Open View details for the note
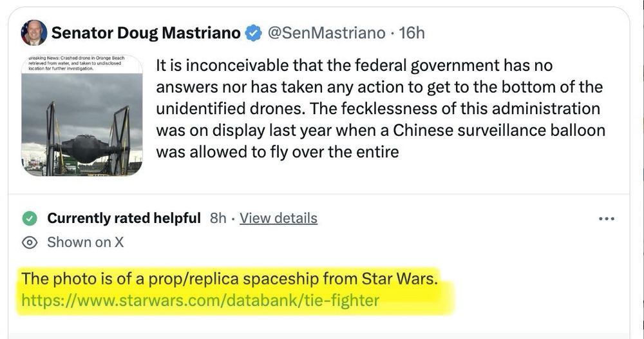The image size is (644, 339). [278, 218]
